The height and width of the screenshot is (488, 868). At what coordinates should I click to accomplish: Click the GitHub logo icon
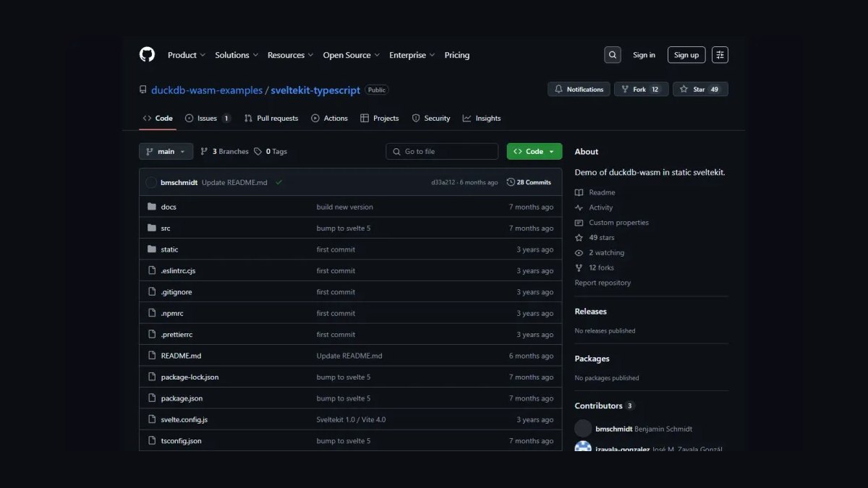pyautogui.click(x=147, y=55)
